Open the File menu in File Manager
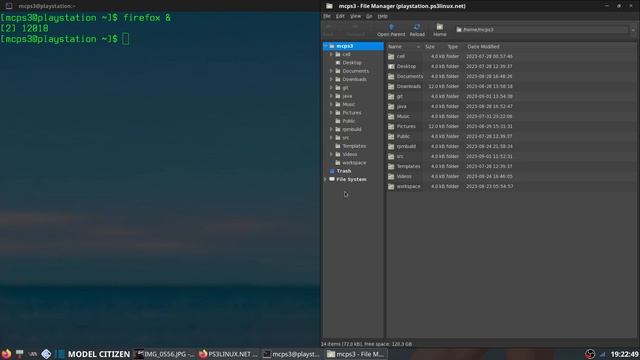Viewport: 640px width, 360px height. [x=327, y=16]
